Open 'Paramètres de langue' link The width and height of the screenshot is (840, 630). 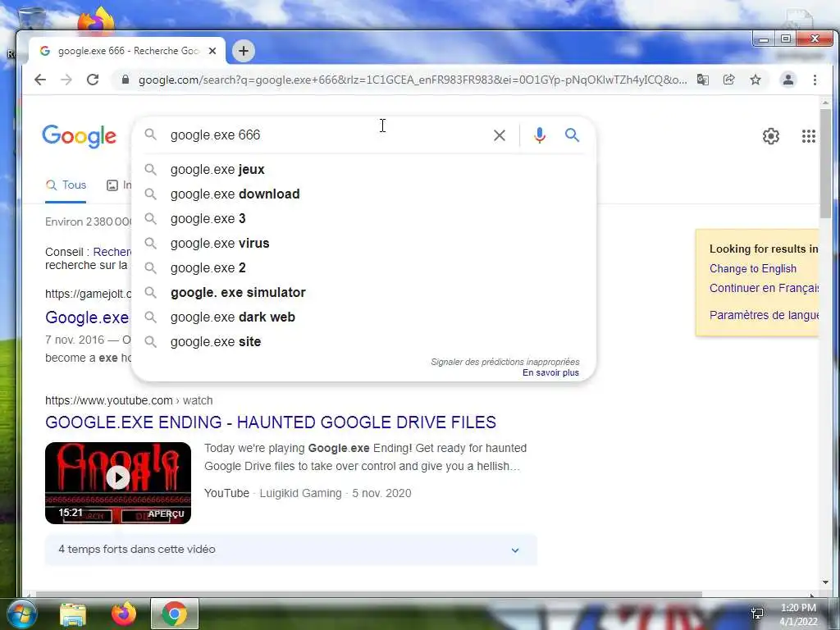764,315
